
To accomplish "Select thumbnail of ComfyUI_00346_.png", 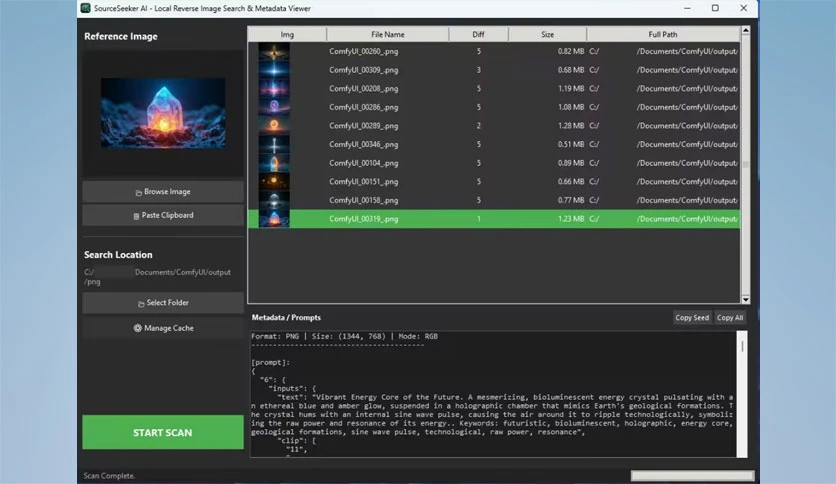I will [x=274, y=145].
